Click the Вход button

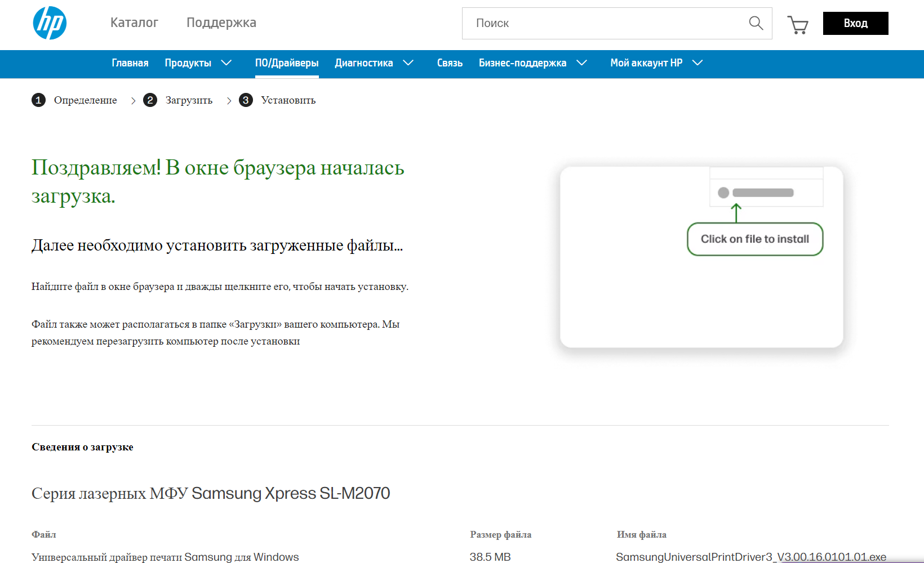tap(855, 23)
